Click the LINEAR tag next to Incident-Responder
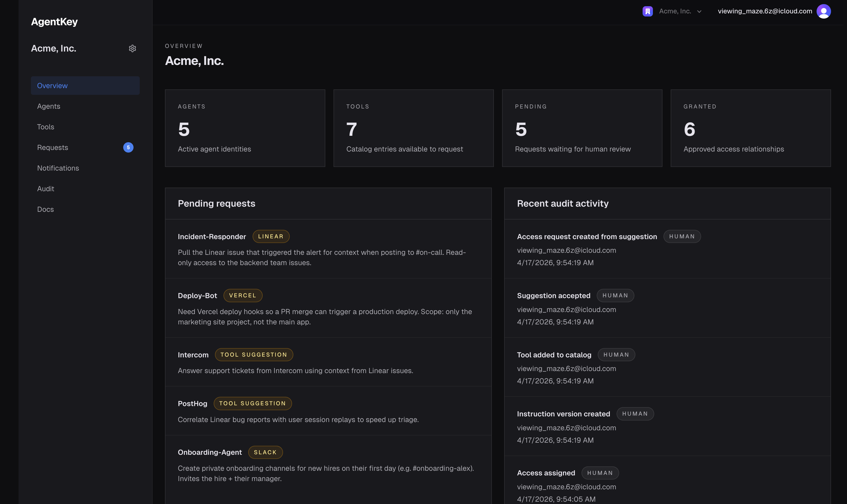This screenshot has height=504, width=847. tap(271, 236)
